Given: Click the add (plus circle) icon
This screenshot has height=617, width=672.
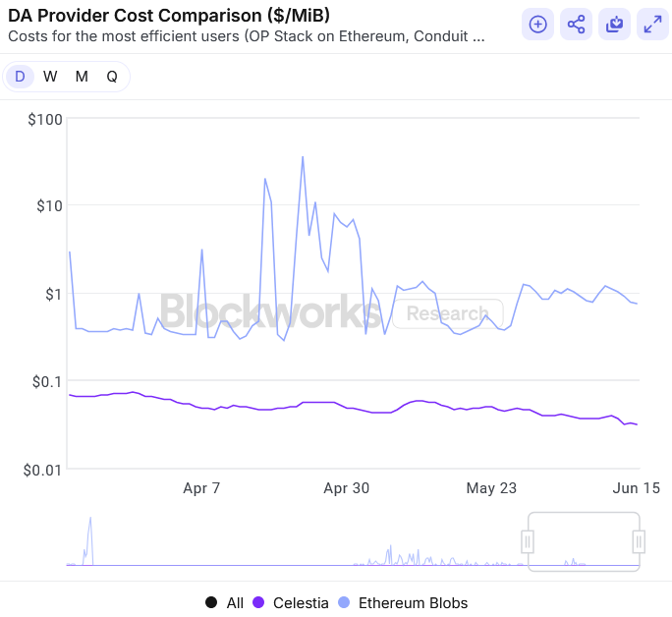Looking at the screenshot, I should 537,25.
